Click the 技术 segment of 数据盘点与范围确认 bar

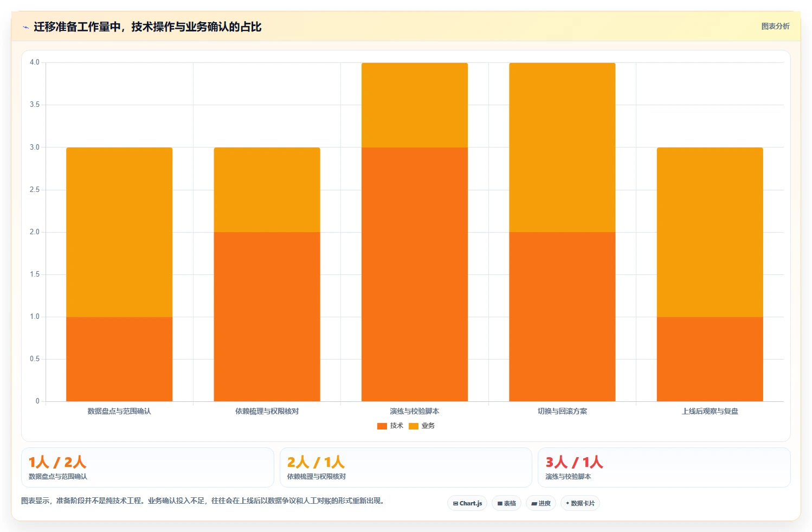click(119, 359)
